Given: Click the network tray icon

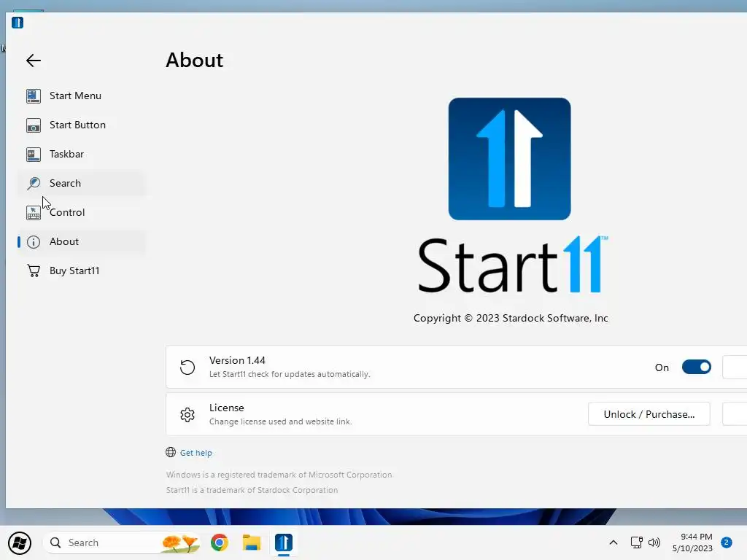Looking at the screenshot, I should (x=636, y=542).
